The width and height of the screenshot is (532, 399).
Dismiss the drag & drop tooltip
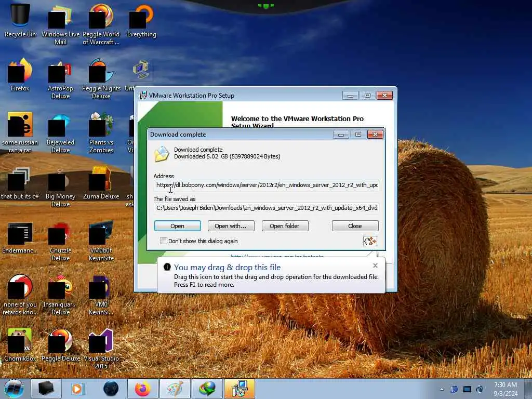pyautogui.click(x=375, y=265)
